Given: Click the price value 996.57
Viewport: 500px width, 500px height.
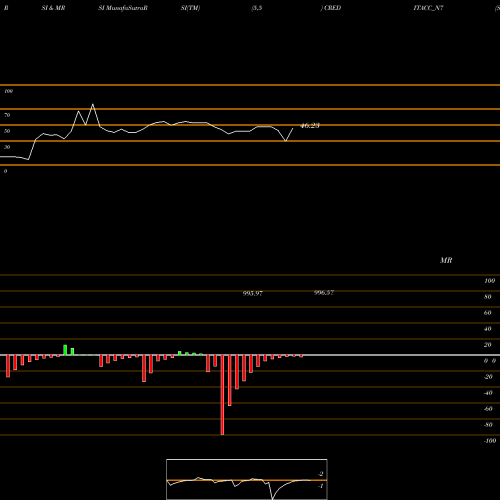Looking at the screenshot, I should coord(324,292).
